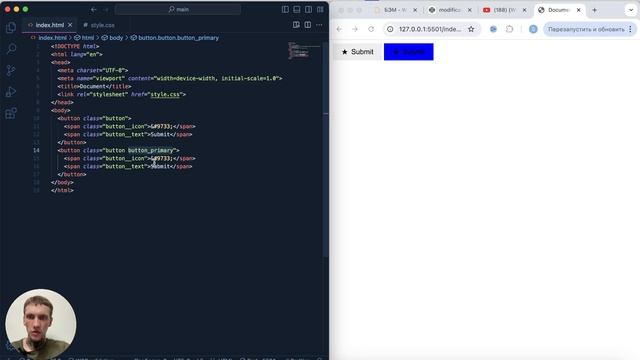Open Source Control view in activity bar
Viewport: 640px width, 360px height.
pos(11,70)
